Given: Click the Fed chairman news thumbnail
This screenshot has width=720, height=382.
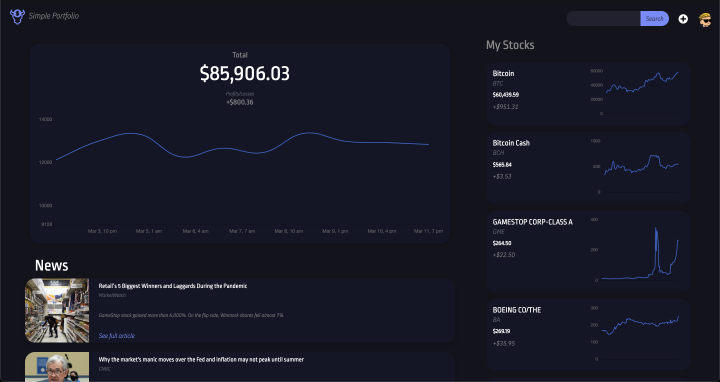Looking at the screenshot, I should (x=57, y=367).
